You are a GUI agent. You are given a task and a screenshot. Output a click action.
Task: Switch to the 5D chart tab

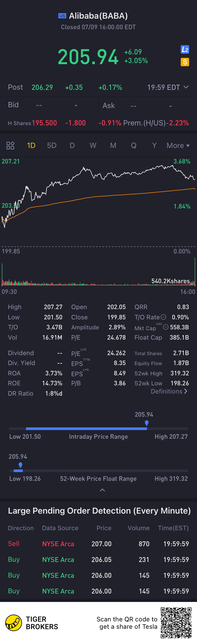[52, 145]
